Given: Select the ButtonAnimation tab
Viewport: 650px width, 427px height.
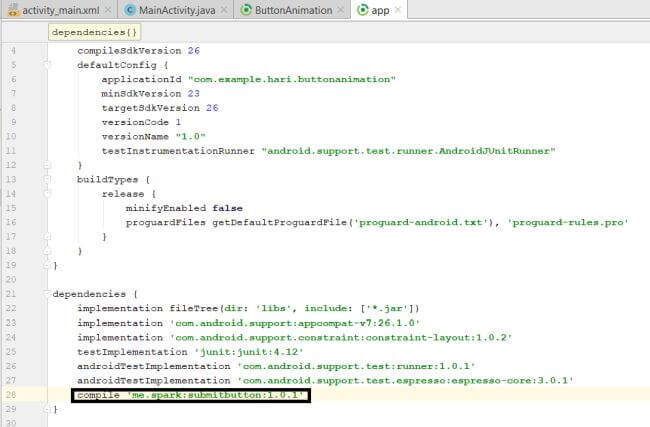Looking at the screenshot, I should coord(293,10).
